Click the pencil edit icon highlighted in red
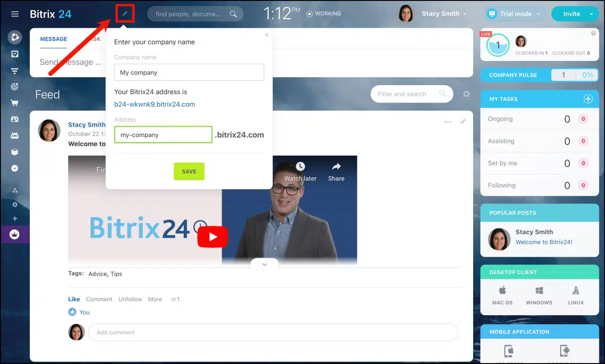This screenshot has width=605, height=364. [124, 14]
